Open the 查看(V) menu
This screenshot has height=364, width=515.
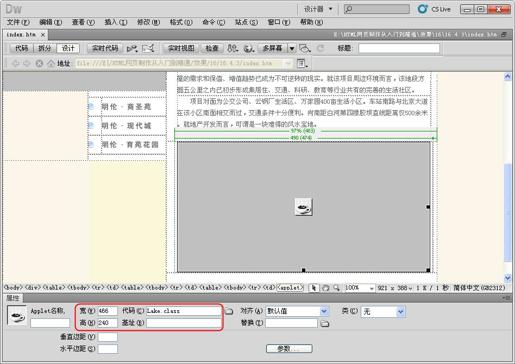click(83, 22)
